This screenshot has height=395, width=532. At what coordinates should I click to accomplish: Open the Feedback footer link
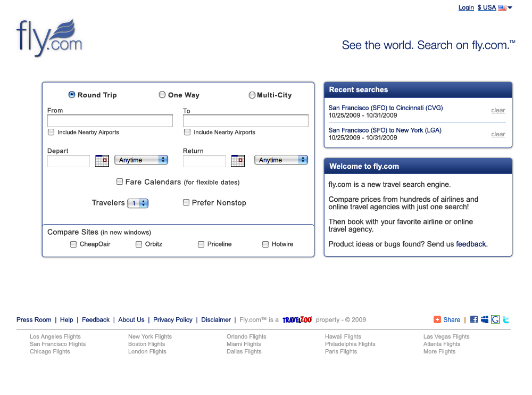click(96, 319)
